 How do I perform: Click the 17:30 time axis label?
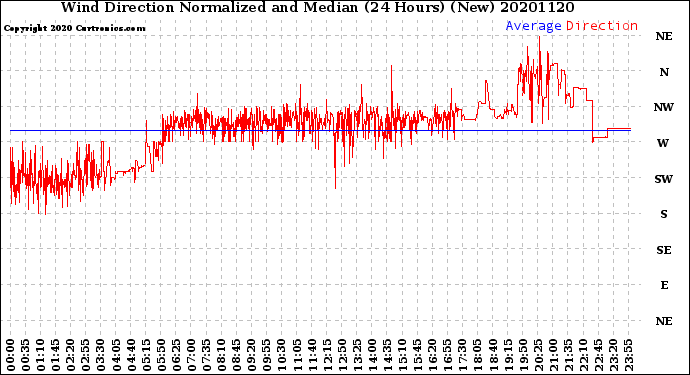pos(462,355)
